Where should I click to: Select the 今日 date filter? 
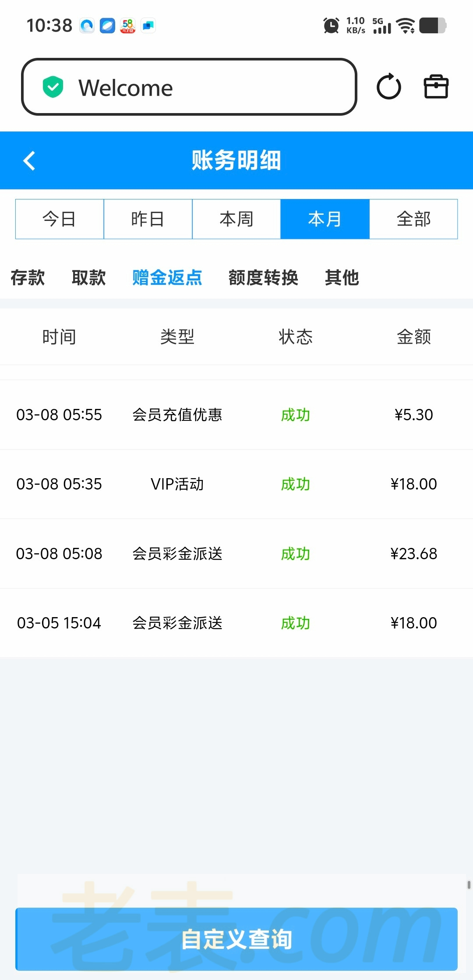click(x=60, y=219)
